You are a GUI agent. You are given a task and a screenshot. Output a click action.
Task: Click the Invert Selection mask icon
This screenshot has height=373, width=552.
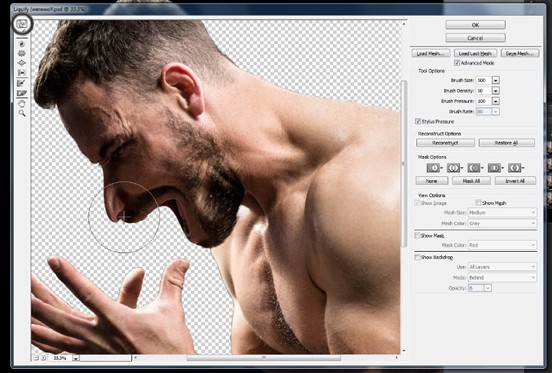point(514,168)
